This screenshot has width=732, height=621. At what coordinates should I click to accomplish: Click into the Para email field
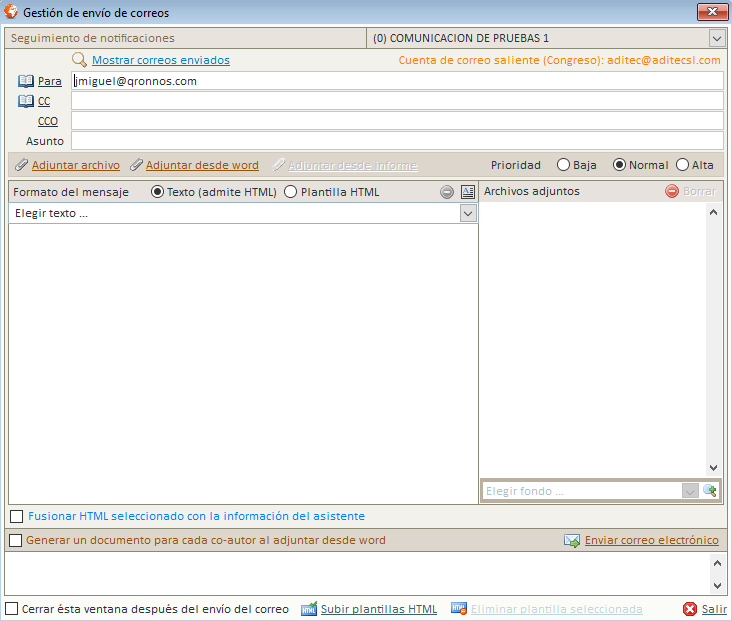(397, 81)
